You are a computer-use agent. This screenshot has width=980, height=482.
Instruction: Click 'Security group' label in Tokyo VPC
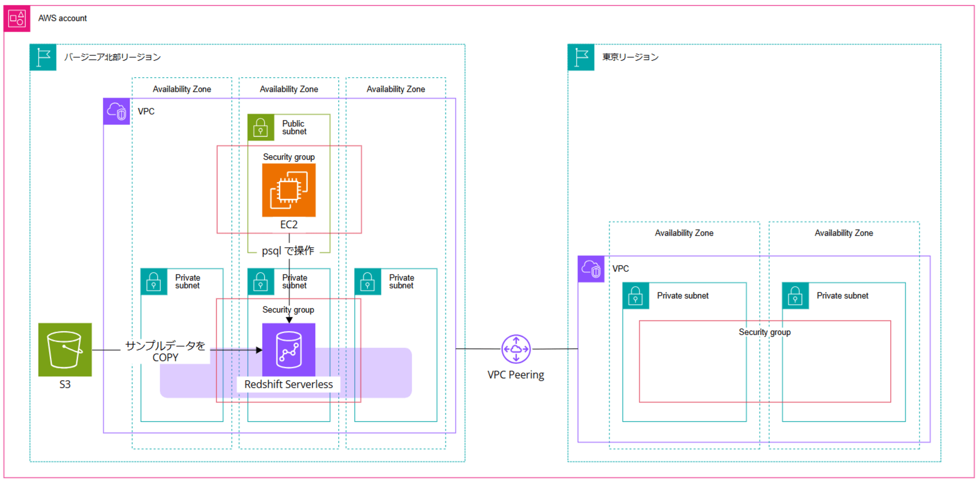(765, 332)
